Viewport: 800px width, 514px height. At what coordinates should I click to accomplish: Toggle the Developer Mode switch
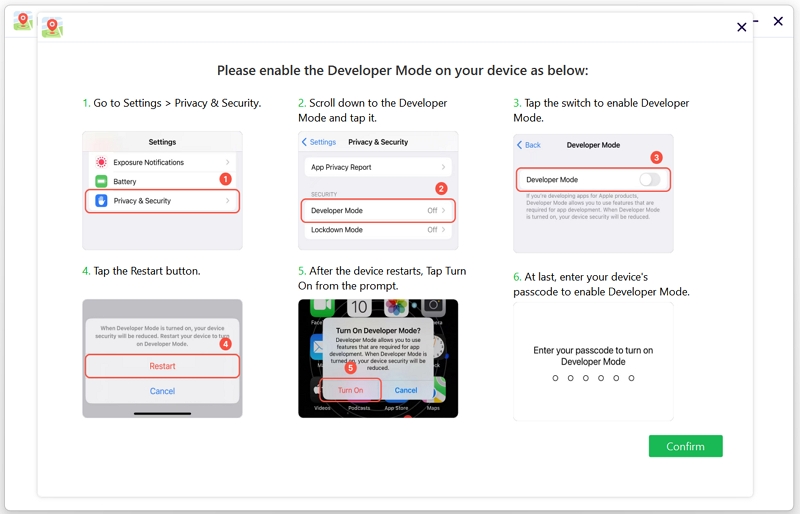coord(650,180)
